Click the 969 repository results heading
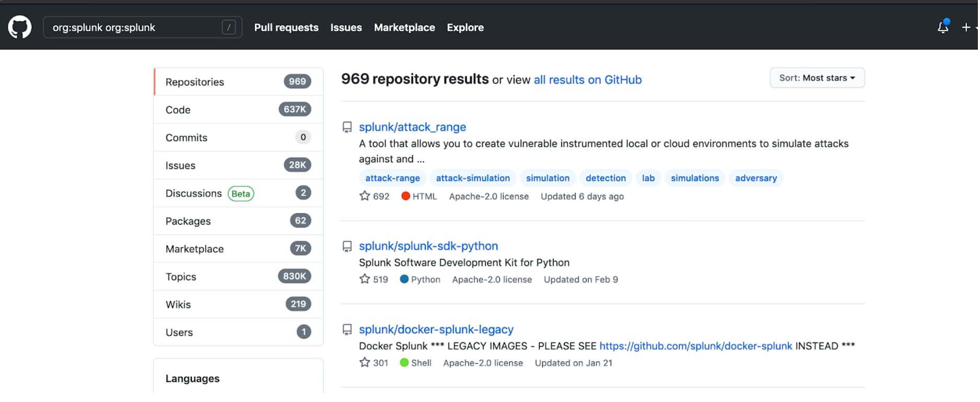Viewport: 980px width, 402px height. pos(415,79)
